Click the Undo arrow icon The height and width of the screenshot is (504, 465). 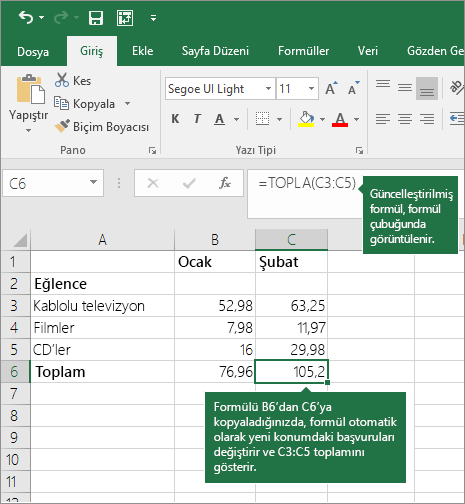(26, 17)
